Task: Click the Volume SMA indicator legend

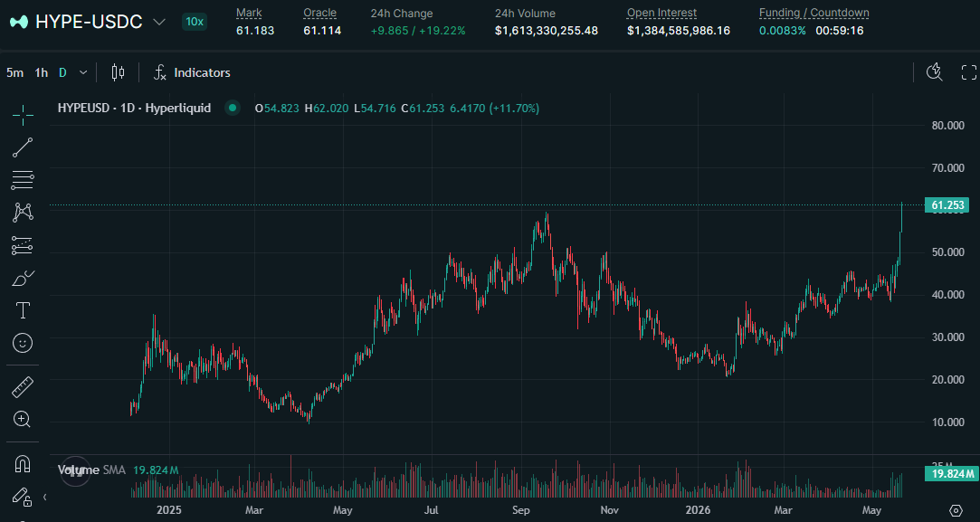Action: click(x=92, y=470)
